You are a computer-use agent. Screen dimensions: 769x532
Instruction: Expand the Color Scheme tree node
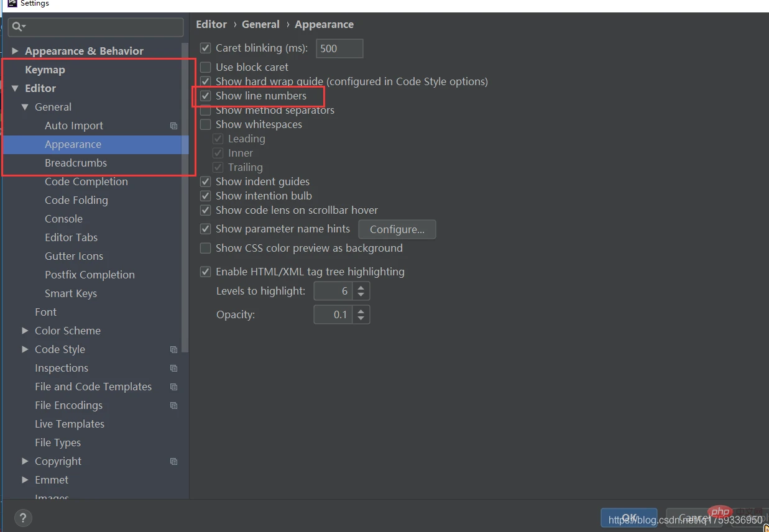[x=25, y=331]
